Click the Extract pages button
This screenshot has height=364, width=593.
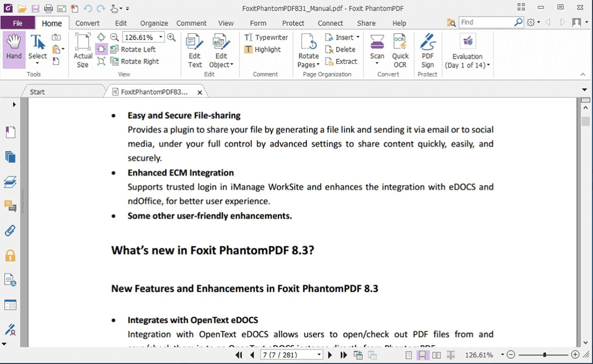tap(342, 61)
